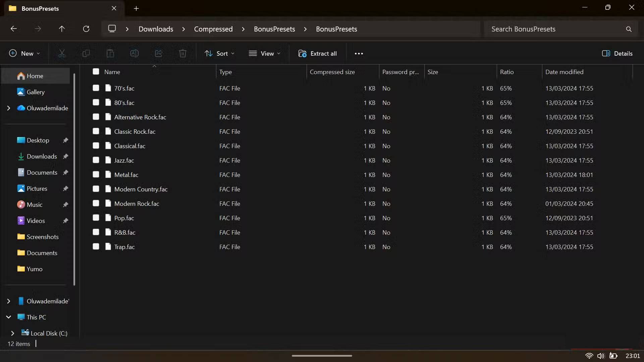Tick the Metal.fac file checkbox
This screenshot has height=362, width=644.
click(96, 174)
